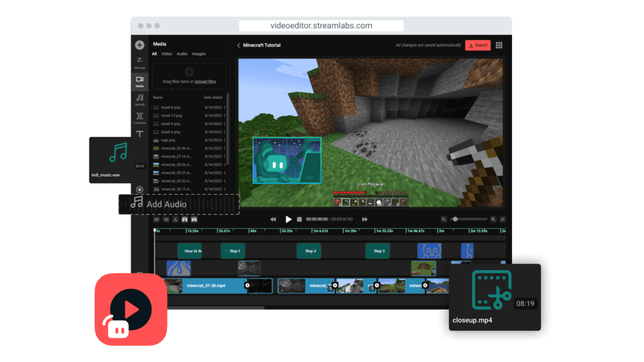
Task: Click the timeline zoom slider handle
Action: click(x=455, y=219)
